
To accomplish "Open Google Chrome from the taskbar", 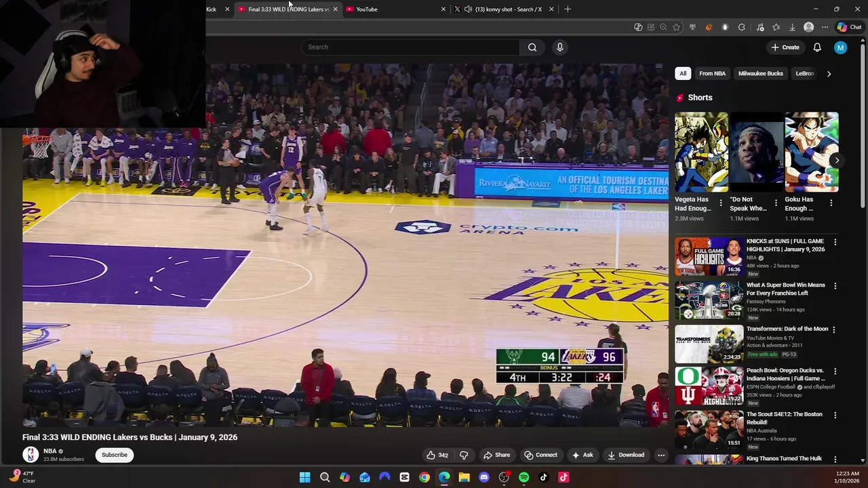I will coord(425,477).
